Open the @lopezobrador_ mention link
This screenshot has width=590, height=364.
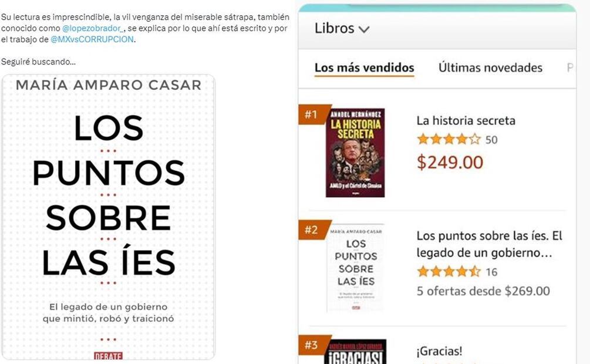point(93,28)
